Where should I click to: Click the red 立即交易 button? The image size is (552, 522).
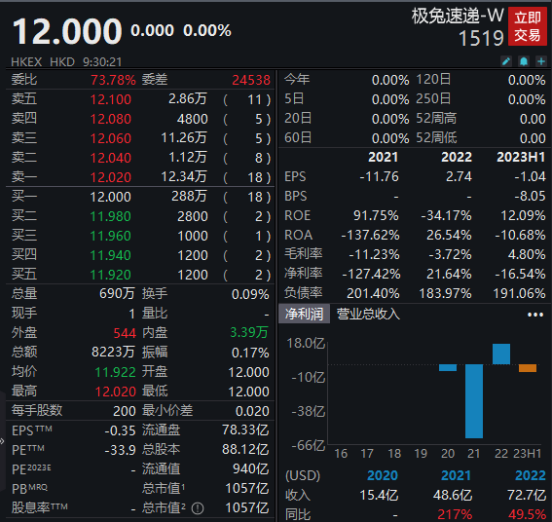coord(527,27)
